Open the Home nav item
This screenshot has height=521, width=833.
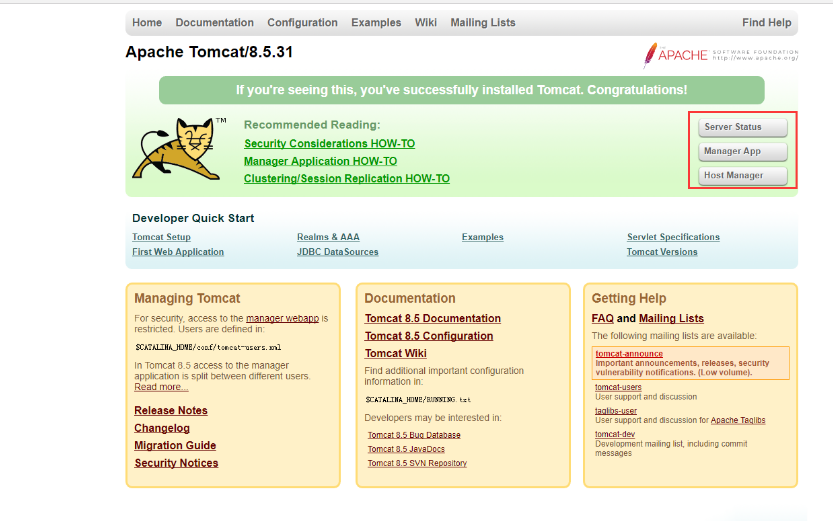pyautogui.click(x=147, y=22)
